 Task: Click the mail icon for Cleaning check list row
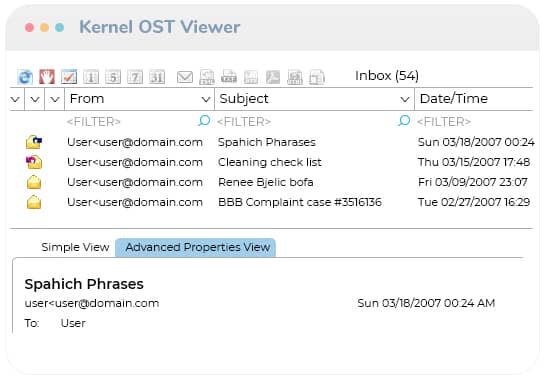pyautogui.click(x=34, y=162)
